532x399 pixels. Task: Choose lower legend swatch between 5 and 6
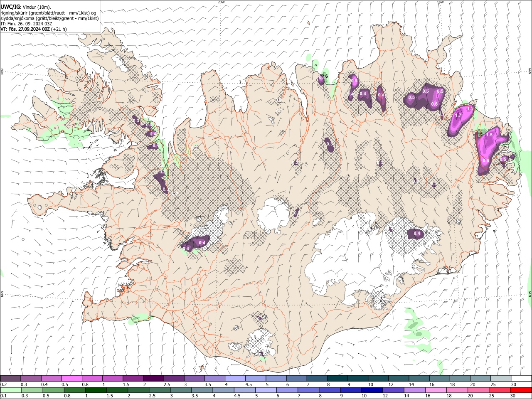click(266, 390)
